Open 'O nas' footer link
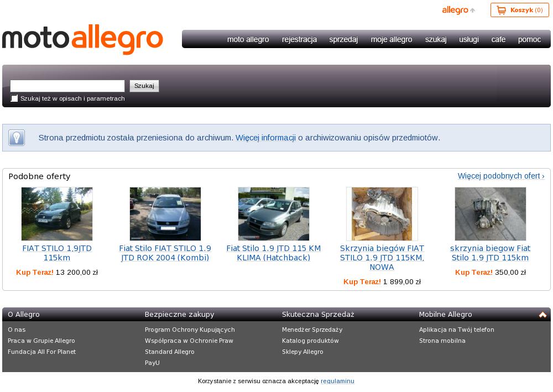 point(17,330)
